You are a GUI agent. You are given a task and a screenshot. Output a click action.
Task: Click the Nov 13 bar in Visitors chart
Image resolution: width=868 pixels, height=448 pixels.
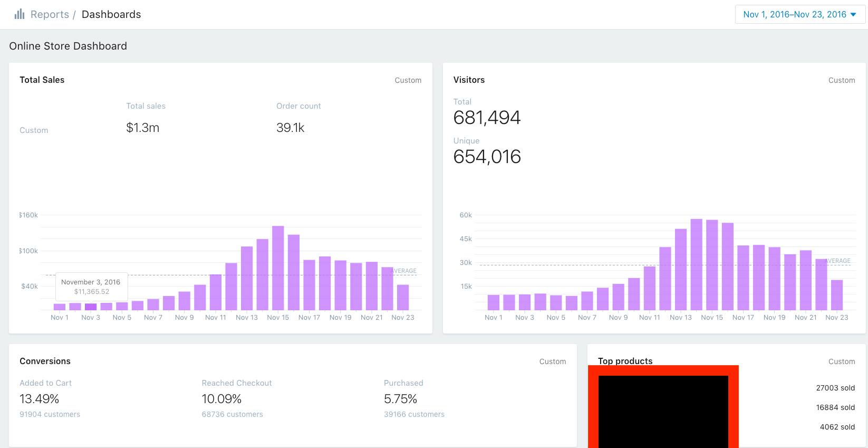(x=681, y=269)
